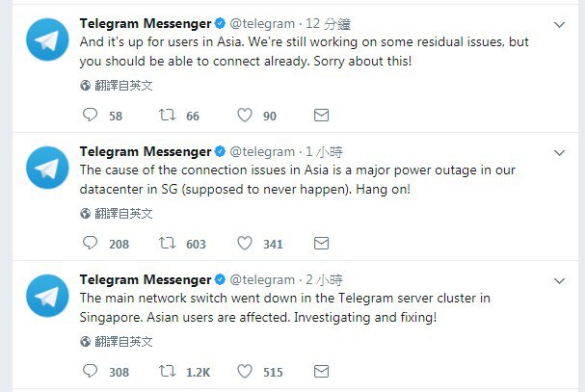
Task: Open the chevron menu on the network switch tweet
Action: click(x=559, y=281)
